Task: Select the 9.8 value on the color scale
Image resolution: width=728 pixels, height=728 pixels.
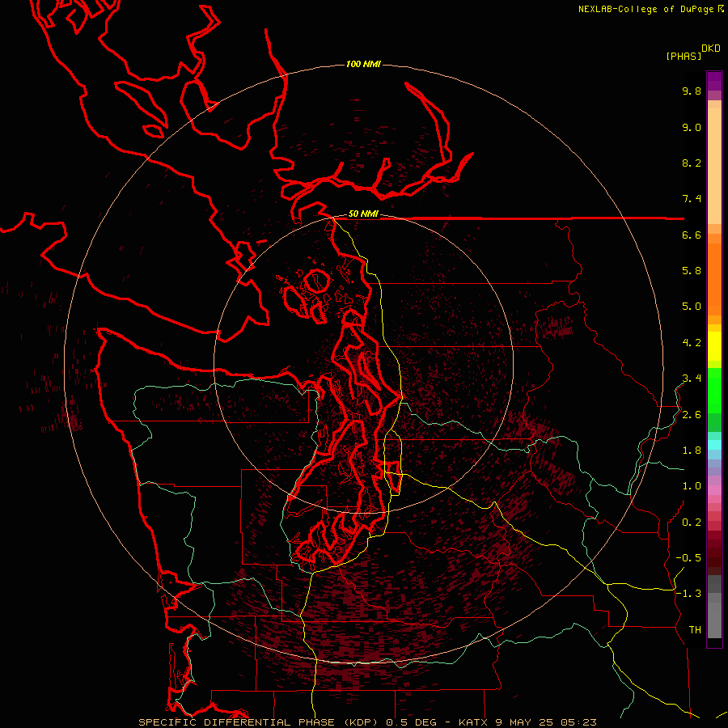Action: tap(692, 91)
